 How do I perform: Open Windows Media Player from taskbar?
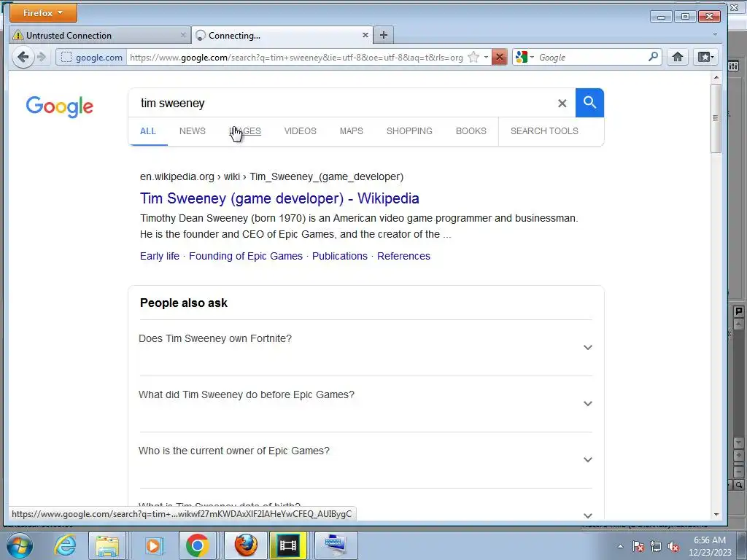point(153,545)
